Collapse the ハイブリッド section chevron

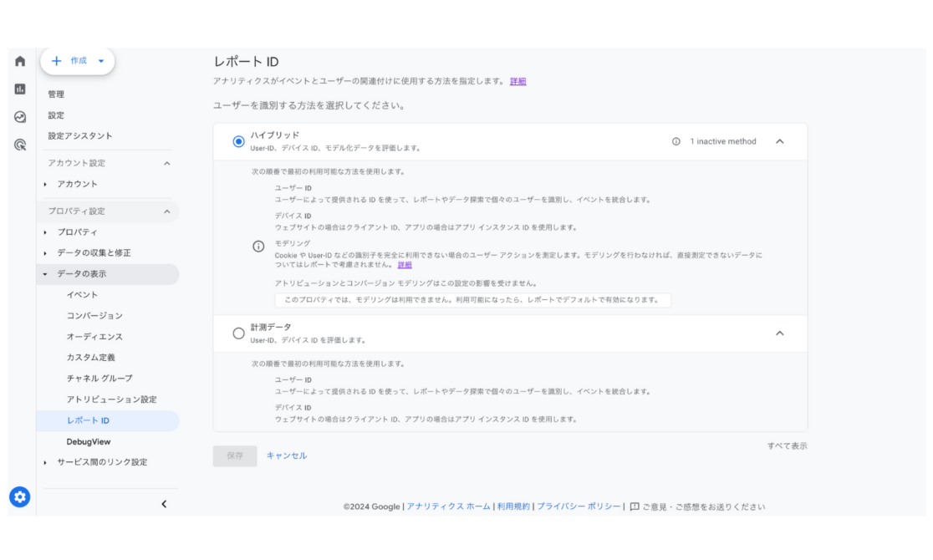coord(779,142)
